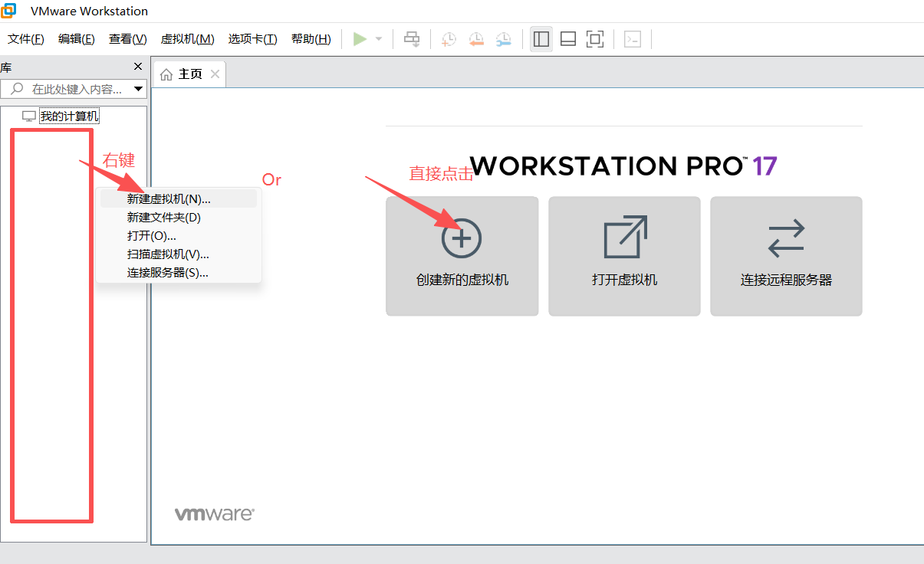This screenshot has width=924, height=564.
Task: Open the 帮助(H) menu
Action: point(311,39)
